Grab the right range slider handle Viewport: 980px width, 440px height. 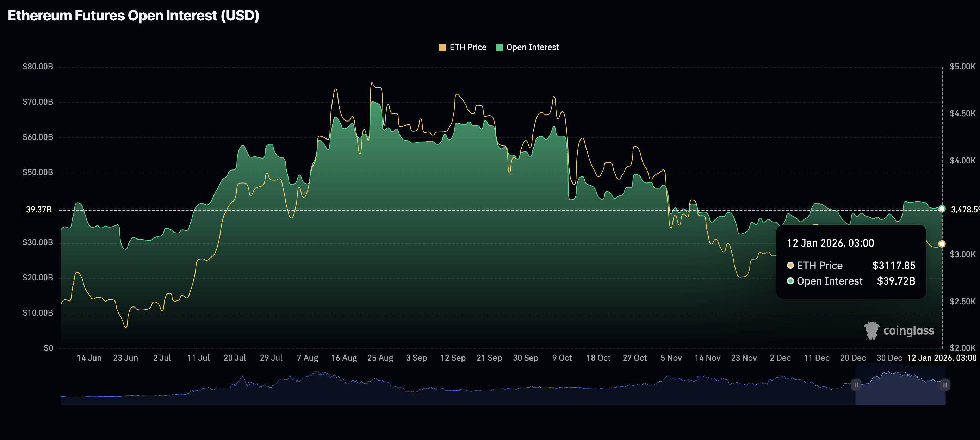pyautogui.click(x=945, y=385)
